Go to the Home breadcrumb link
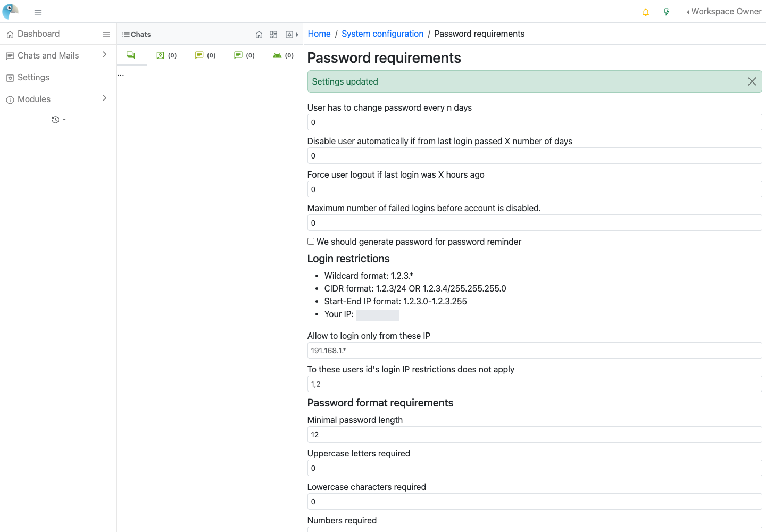Viewport: 766px width, 532px height. click(319, 34)
